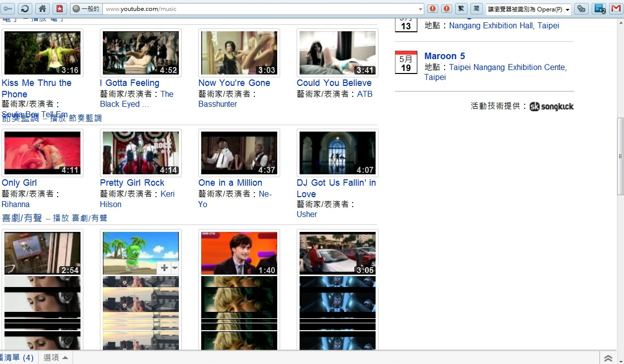Open the Now You're Gone title link

pyautogui.click(x=234, y=83)
